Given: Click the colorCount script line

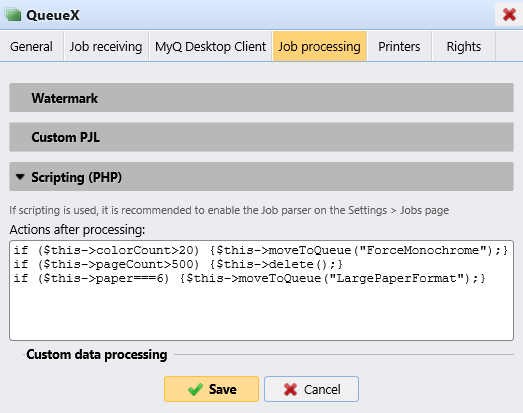Looking at the screenshot, I should pyautogui.click(x=260, y=250).
